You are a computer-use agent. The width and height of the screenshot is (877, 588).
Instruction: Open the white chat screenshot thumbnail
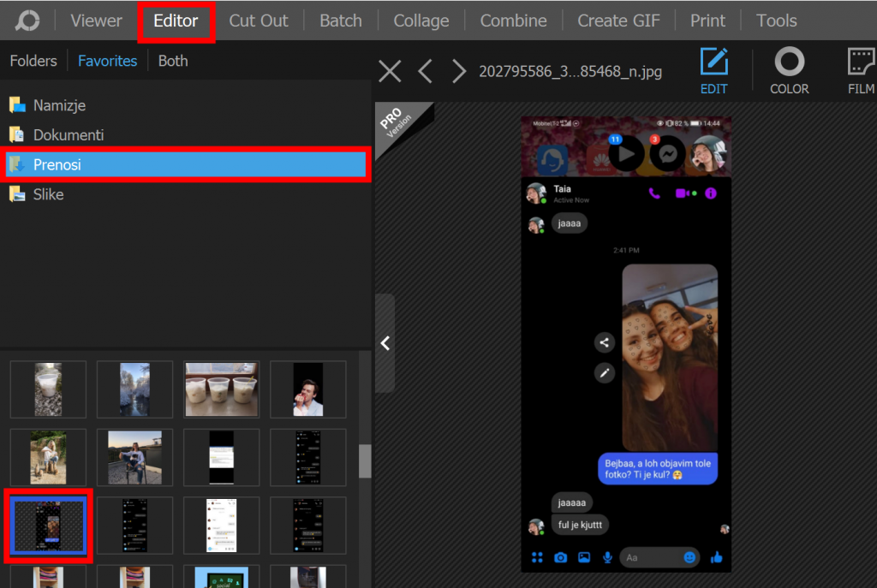222,526
